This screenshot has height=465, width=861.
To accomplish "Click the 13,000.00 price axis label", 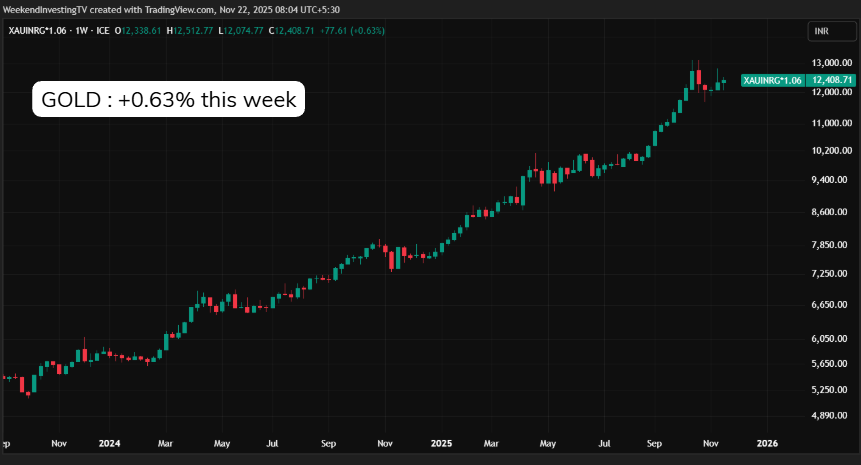I will pos(832,62).
